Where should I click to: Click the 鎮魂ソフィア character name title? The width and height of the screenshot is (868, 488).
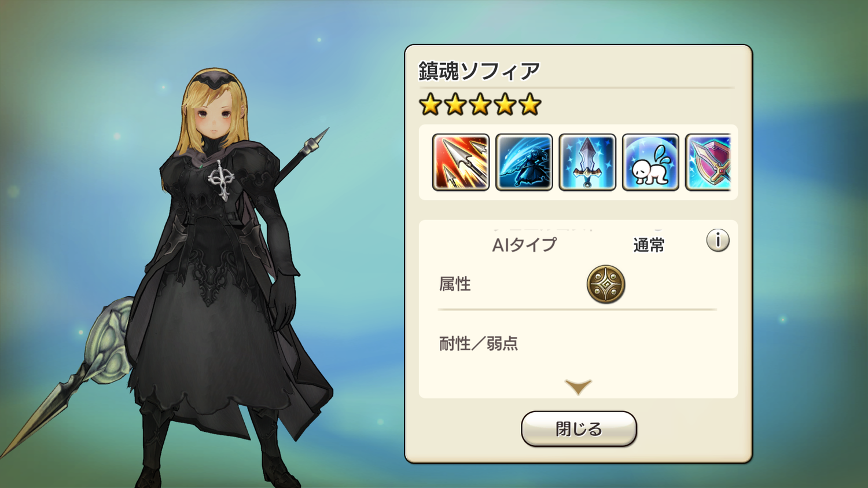[479, 71]
